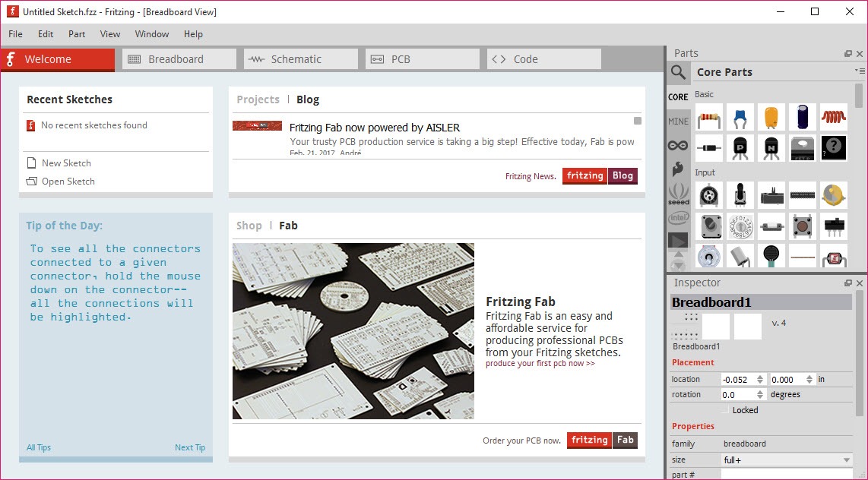Toggle the Locked checkbox in Inspector
868x480 pixels.
click(x=725, y=410)
